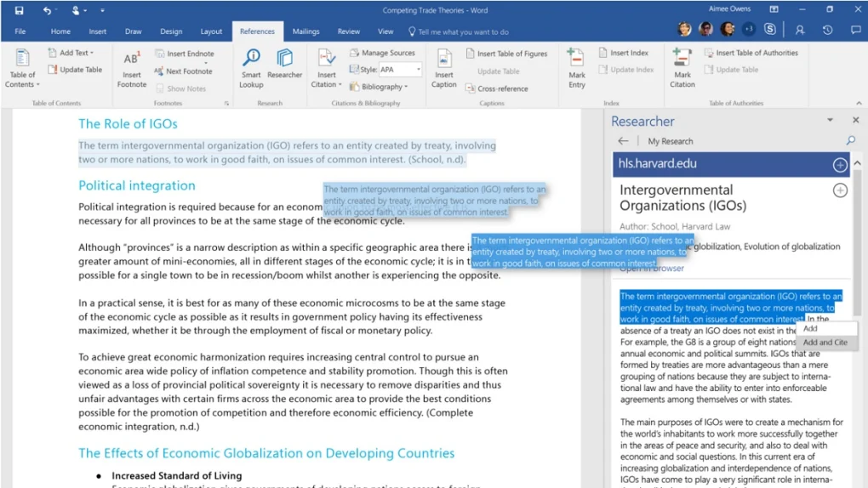Click the Save icon in title bar
Image resolution: width=868 pixels, height=488 pixels.
point(20,10)
